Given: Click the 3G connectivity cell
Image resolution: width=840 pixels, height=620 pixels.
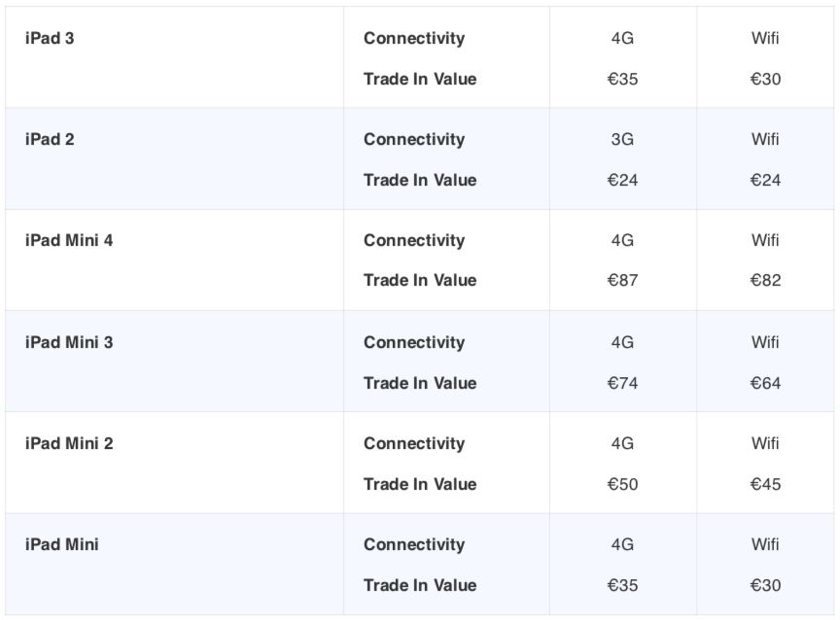Looking at the screenshot, I should click(622, 139).
